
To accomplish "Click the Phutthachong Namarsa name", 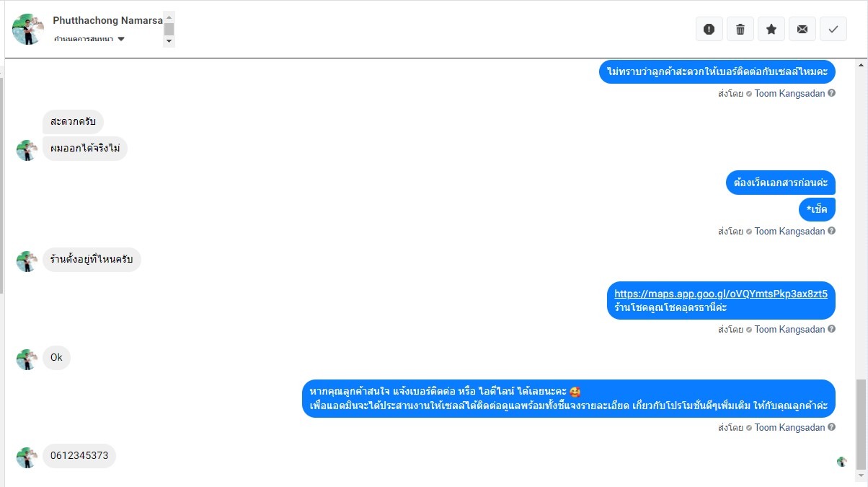I will tap(107, 20).
